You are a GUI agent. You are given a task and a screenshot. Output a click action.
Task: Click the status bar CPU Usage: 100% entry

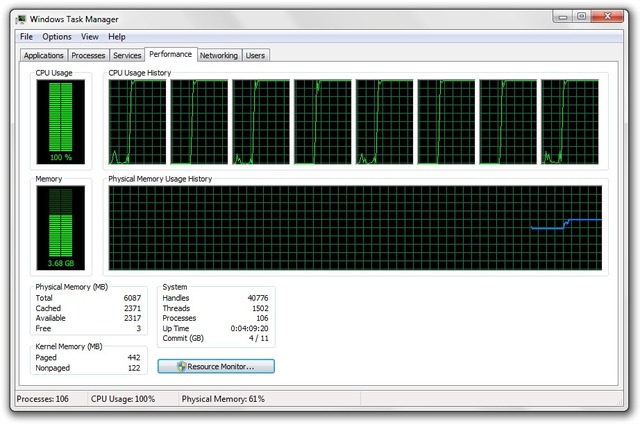(x=123, y=399)
